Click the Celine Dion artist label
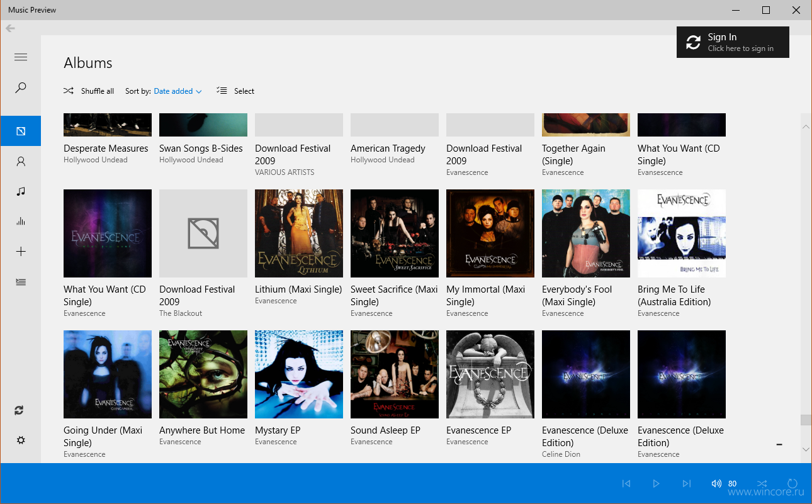The image size is (812, 504). 561,454
